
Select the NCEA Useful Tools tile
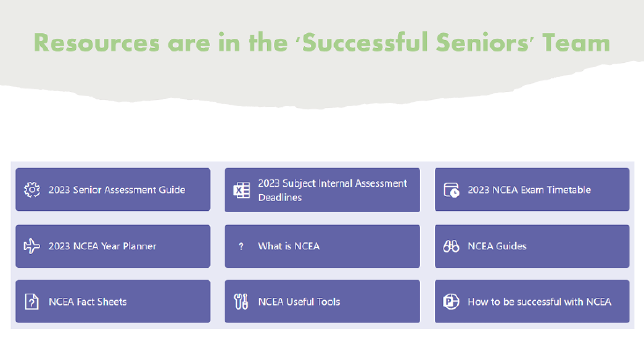point(299,302)
